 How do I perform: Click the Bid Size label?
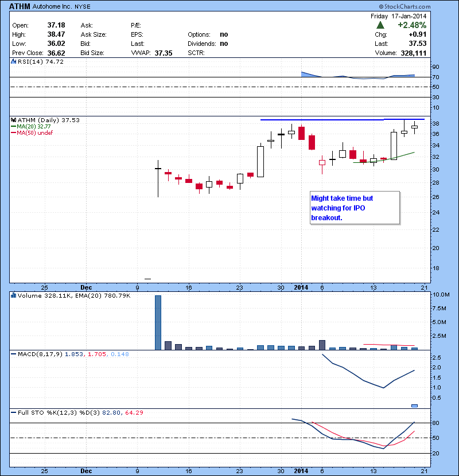[92, 53]
